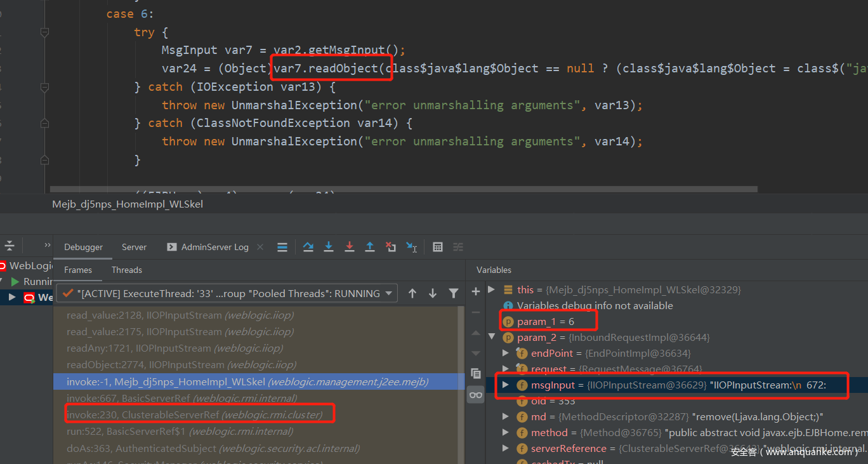The height and width of the screenshot is (464, 868).
Task: Select the invoke:667 BasicServerRef frame
Action: 181,398
